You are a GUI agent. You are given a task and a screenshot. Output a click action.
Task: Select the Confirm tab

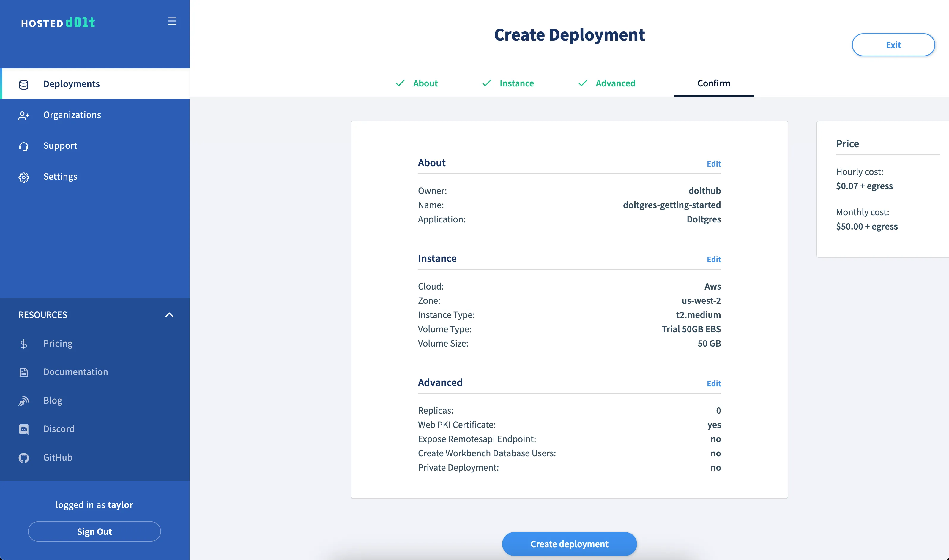click(713, 83)
